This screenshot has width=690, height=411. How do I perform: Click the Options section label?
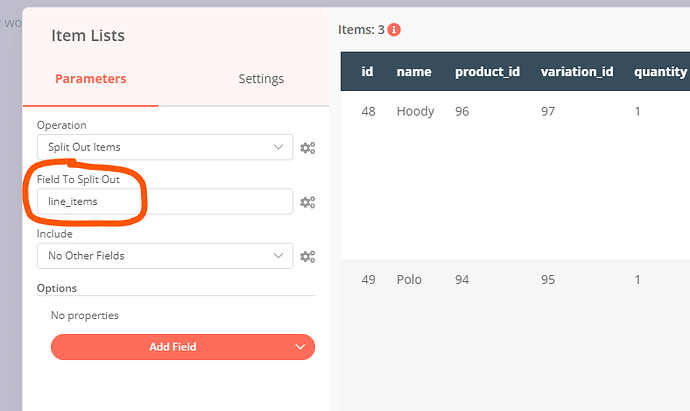[x=57, y=288]
